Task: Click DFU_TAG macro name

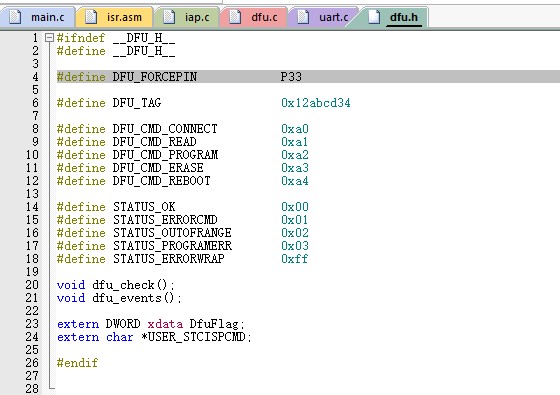Action: (x=137, y=103)
